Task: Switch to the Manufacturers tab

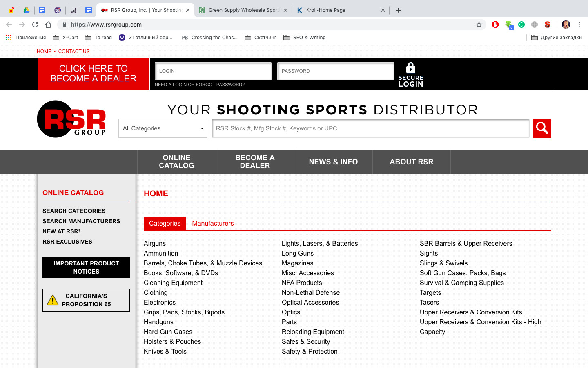Action: pos(213,223)
